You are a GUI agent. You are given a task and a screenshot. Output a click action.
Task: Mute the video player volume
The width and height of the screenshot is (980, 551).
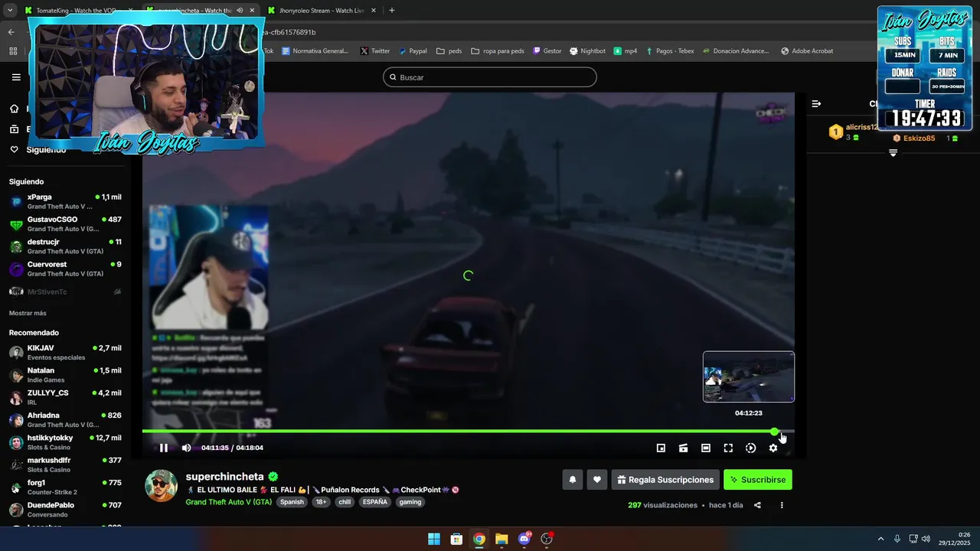click(186, 448)
